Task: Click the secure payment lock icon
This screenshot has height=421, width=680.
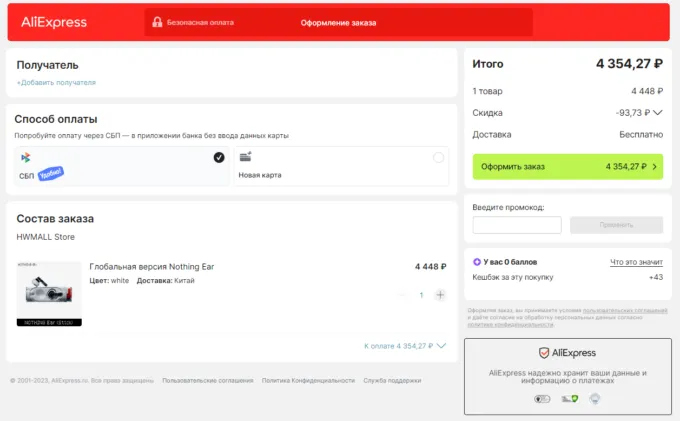Action: point(157,22)
